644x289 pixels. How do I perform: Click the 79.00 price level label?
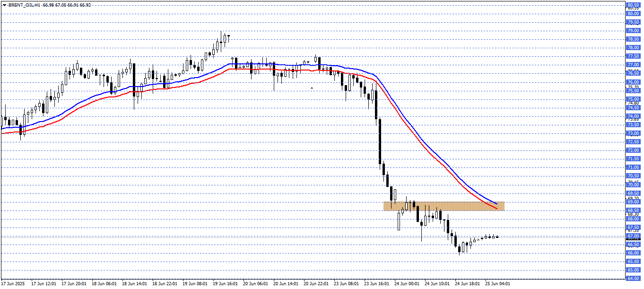click(633, 31)
